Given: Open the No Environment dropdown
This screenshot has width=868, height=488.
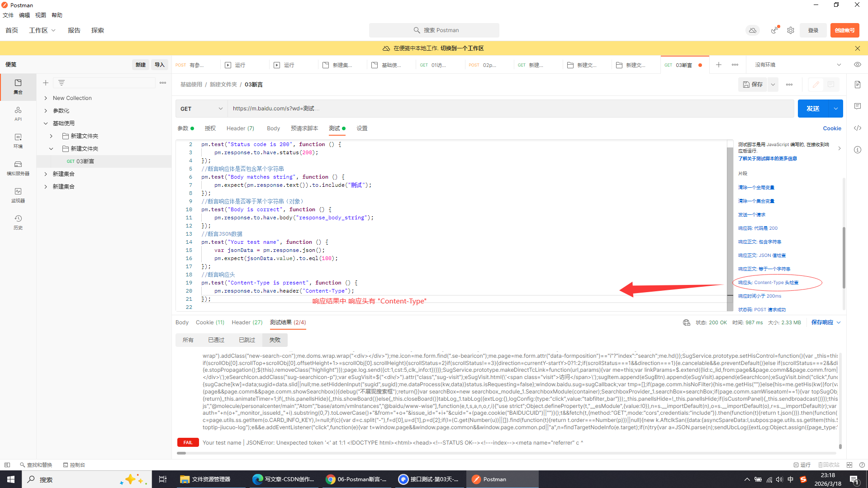Looking at the screenshot, I should tap(798, 65).
